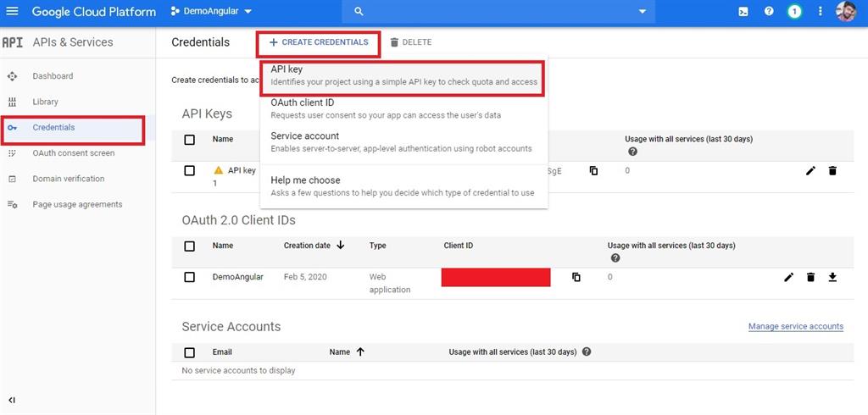868x415 pixels.
Task: Click the Delete button in toolbar
Action: coord(411,42)
